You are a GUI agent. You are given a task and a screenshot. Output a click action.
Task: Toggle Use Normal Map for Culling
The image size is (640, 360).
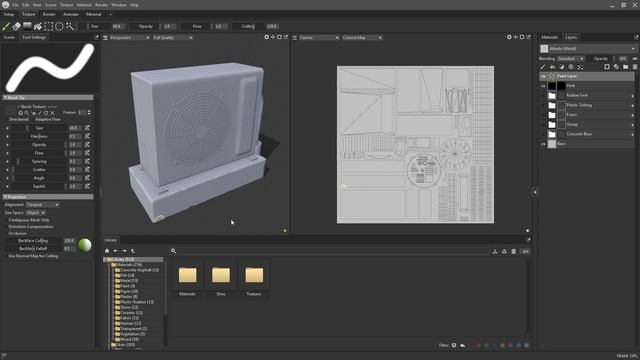6,256
